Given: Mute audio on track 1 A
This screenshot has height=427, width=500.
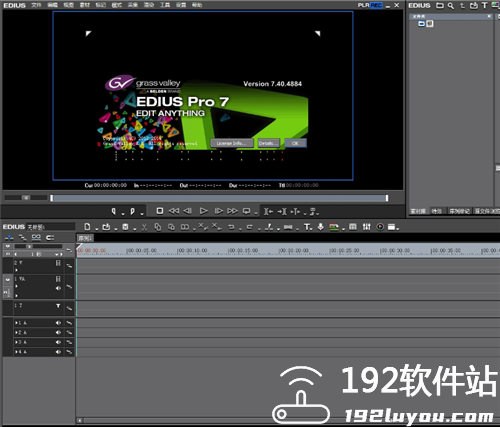Looking at the screenshot, I should point(58,323).
